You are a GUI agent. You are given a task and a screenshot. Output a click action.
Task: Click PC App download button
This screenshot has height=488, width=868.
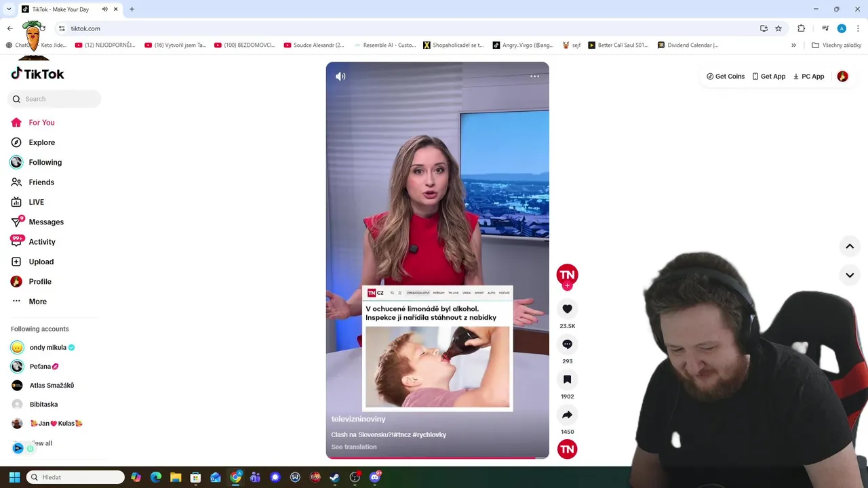coord(808,77)
